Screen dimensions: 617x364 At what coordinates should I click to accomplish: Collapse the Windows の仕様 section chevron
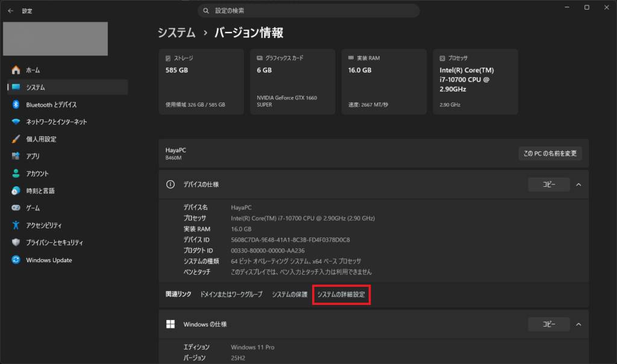(x=578, y=324)
